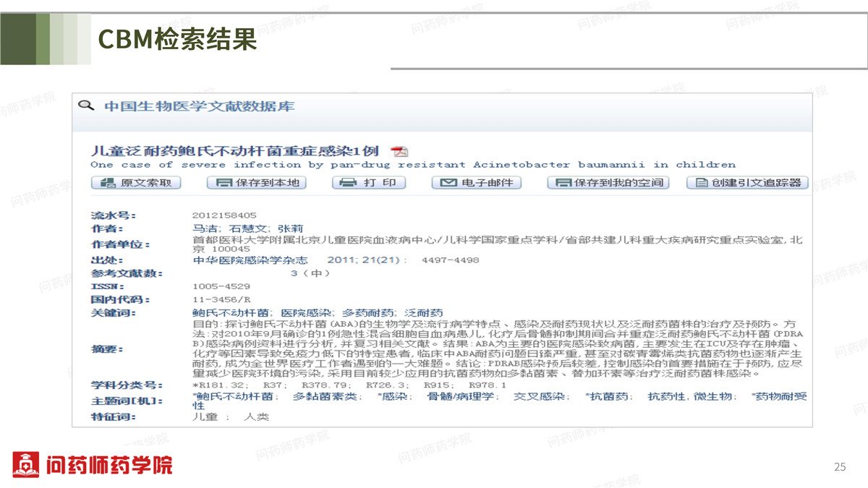Click the 特征词 value 儿童
The image size is (868, 488).
pyautogui.click(x=205, y=416)
